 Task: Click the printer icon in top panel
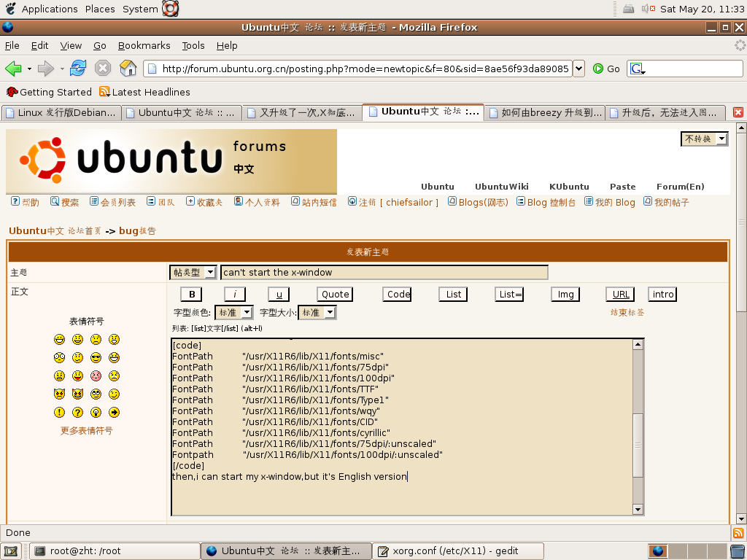[x=628, y=9]
